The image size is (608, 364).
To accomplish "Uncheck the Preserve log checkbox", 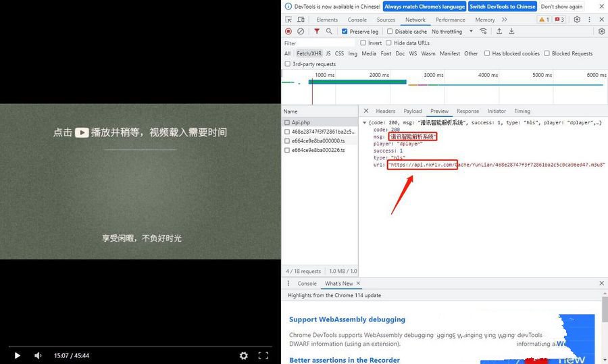I will coord(345,32).
